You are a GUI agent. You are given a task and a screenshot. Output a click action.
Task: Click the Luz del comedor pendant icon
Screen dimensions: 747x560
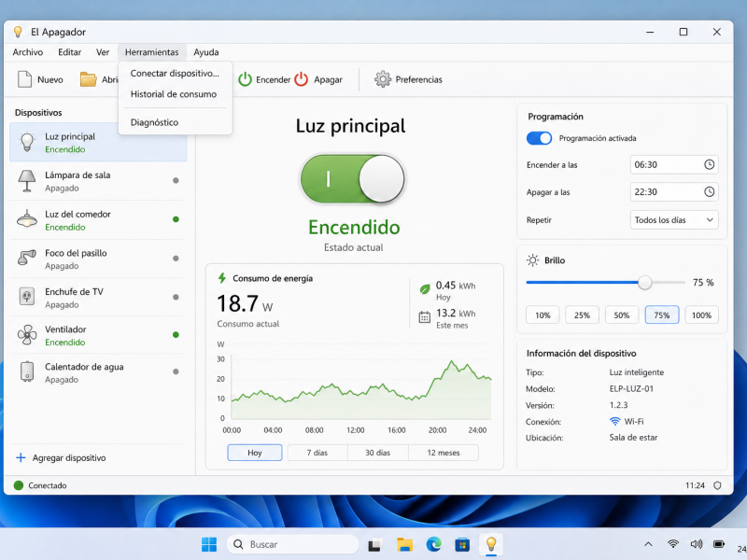[x=27, y=219]
